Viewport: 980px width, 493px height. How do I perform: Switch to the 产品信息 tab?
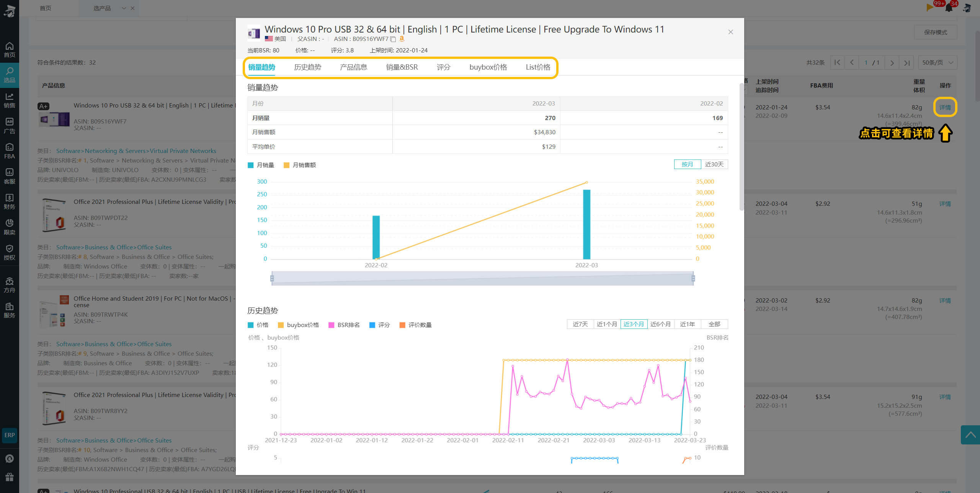pos(354,67)
